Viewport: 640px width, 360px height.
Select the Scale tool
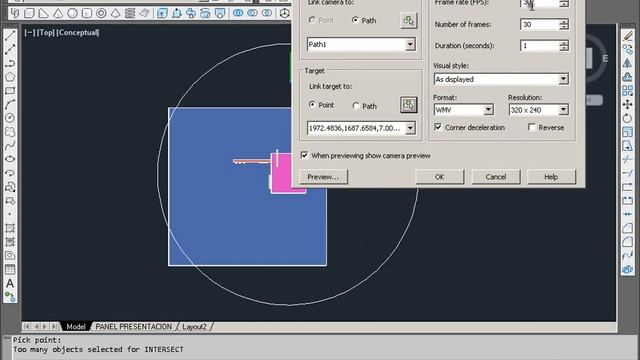[627, 132]
